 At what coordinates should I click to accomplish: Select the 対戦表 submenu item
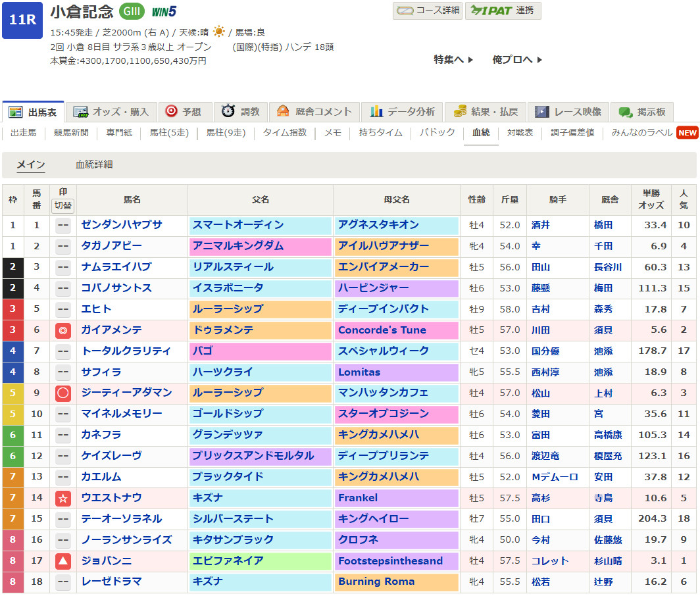click(x=520, y=133)
